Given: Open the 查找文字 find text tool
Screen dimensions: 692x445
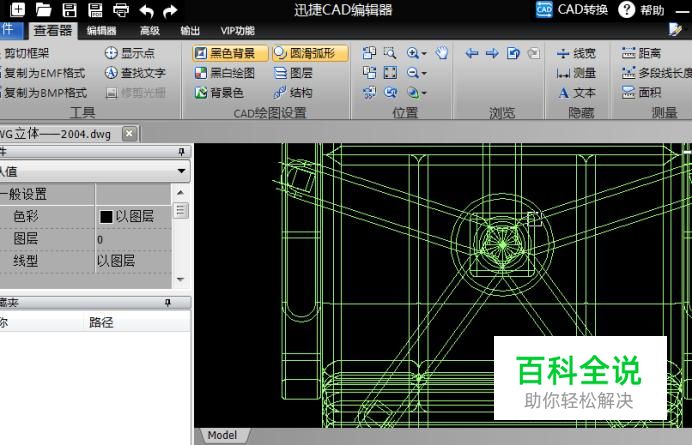Looking at the screenshot, I should pyautogui.click(x=135, y=73).
